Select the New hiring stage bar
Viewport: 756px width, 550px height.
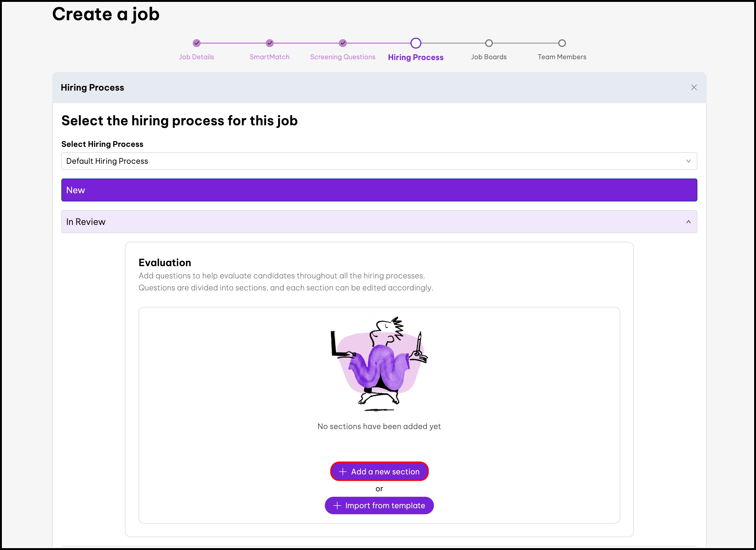(379, 190)
